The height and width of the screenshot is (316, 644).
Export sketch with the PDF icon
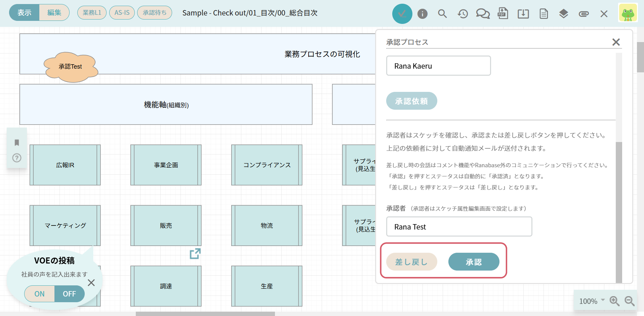[x=503, y=14]
